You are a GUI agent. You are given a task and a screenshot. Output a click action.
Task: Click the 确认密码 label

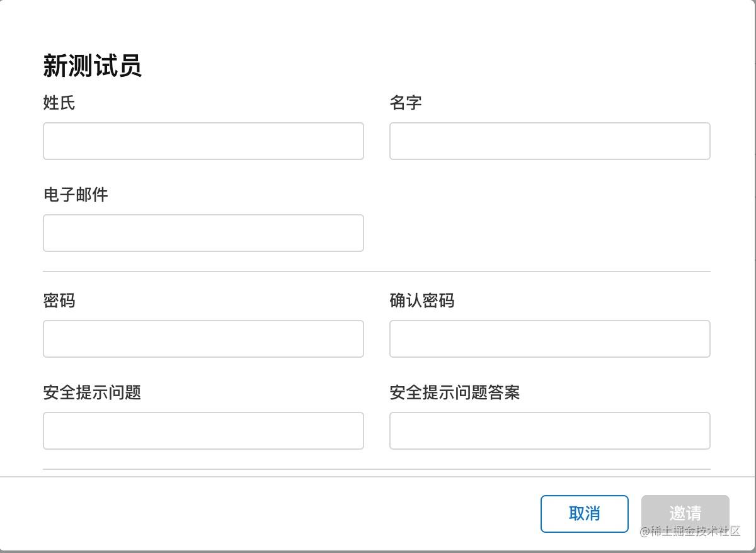click(422, 300)
